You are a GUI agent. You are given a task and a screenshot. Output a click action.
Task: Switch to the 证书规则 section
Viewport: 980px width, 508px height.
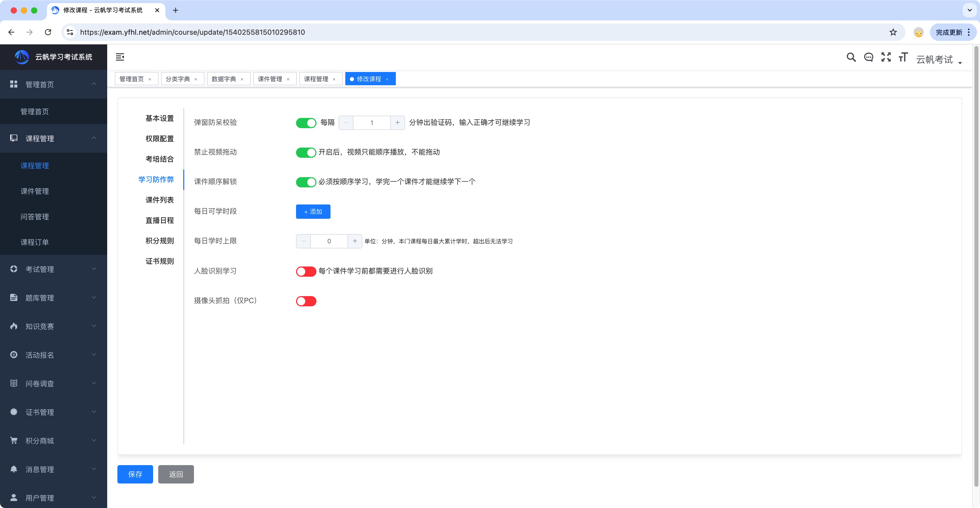pyautogui.click(x=160, y=261)
